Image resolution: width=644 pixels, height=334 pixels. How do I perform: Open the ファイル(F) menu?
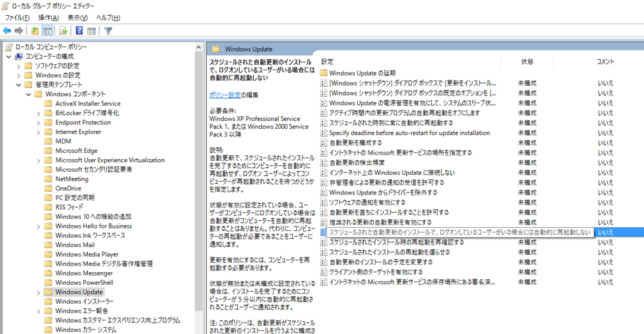click(17, 18)
